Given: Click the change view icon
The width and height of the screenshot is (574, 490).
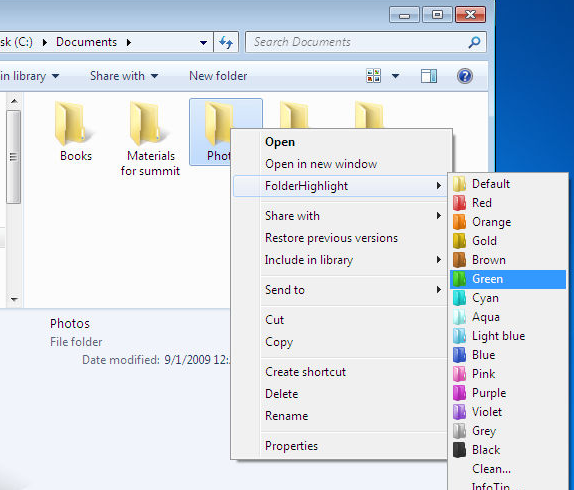Looking at the screenshot, I should pyautogui.click(x=373, y=76).
